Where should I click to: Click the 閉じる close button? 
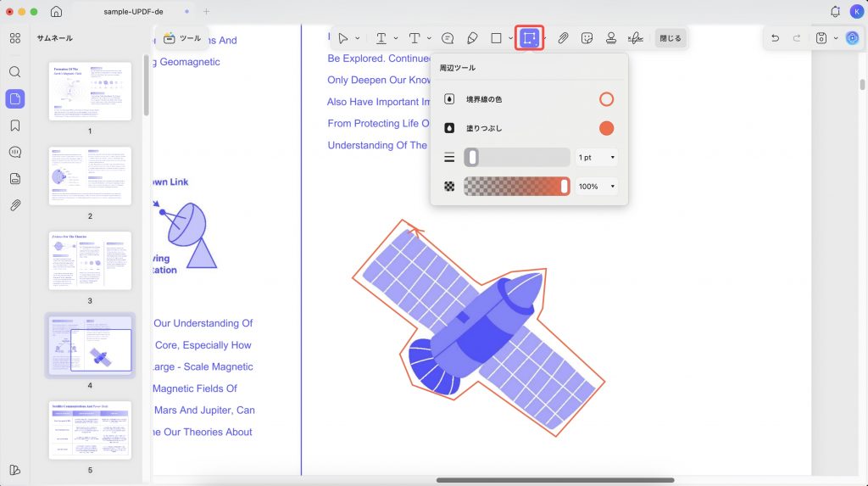click(670, 38)
